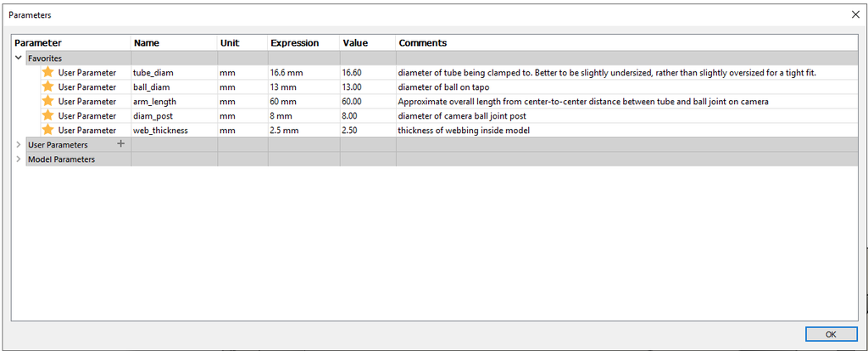This screenshot has width=868, height=351.
Task: Toggle the star icon for arm_length
Action: coord(48,102)
